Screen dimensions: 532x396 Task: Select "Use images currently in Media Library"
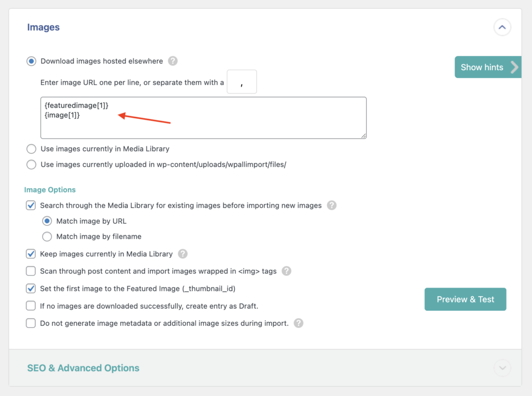tap(30, 149)
